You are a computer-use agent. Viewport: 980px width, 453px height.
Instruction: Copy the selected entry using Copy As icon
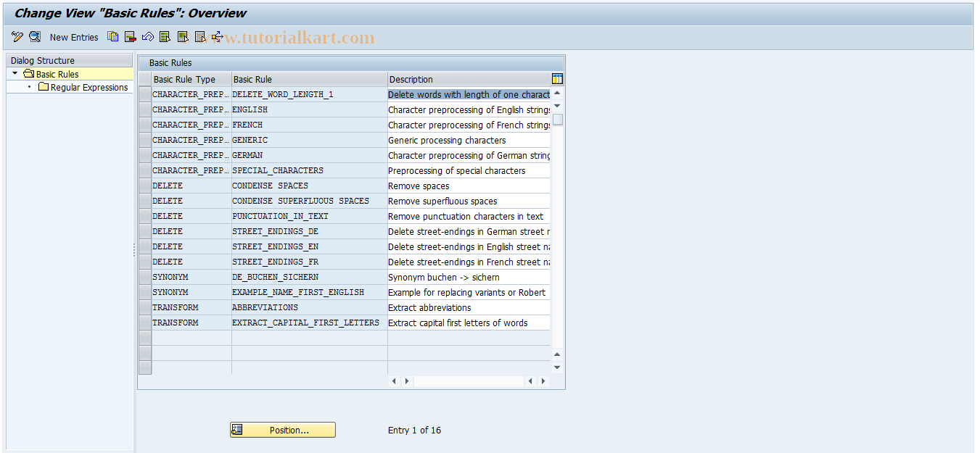(113, 37)
